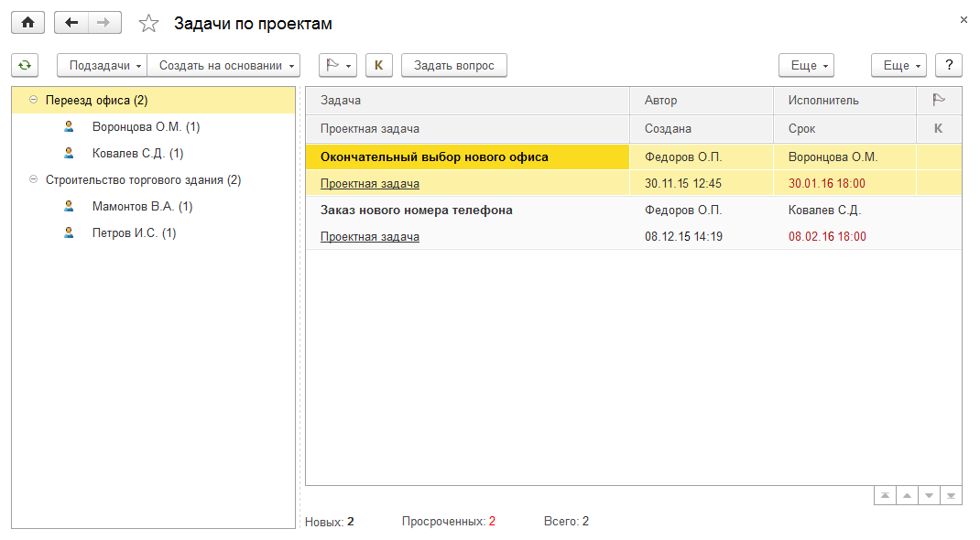
Task: Open Проектная задача link under Заказ нового номера
Action: (x=370, y=237)
